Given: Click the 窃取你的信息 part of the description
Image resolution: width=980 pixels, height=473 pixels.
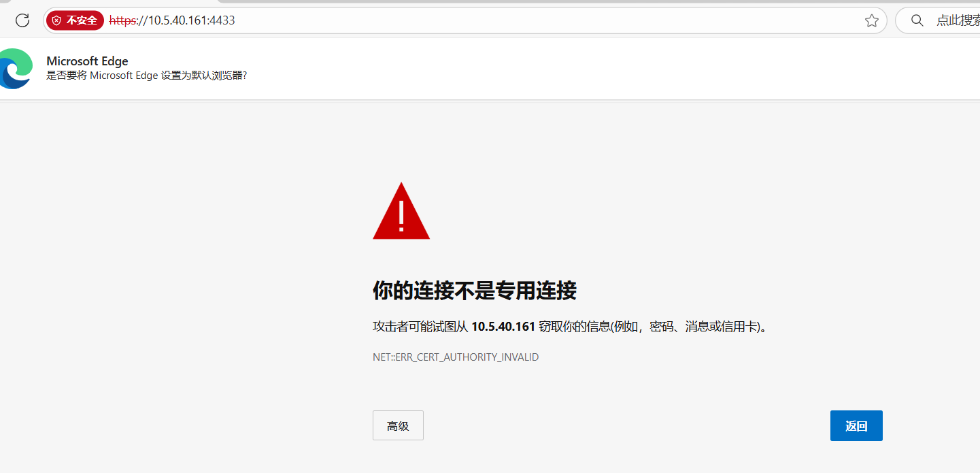Looking at the screenshot, I should pos(574,327).
